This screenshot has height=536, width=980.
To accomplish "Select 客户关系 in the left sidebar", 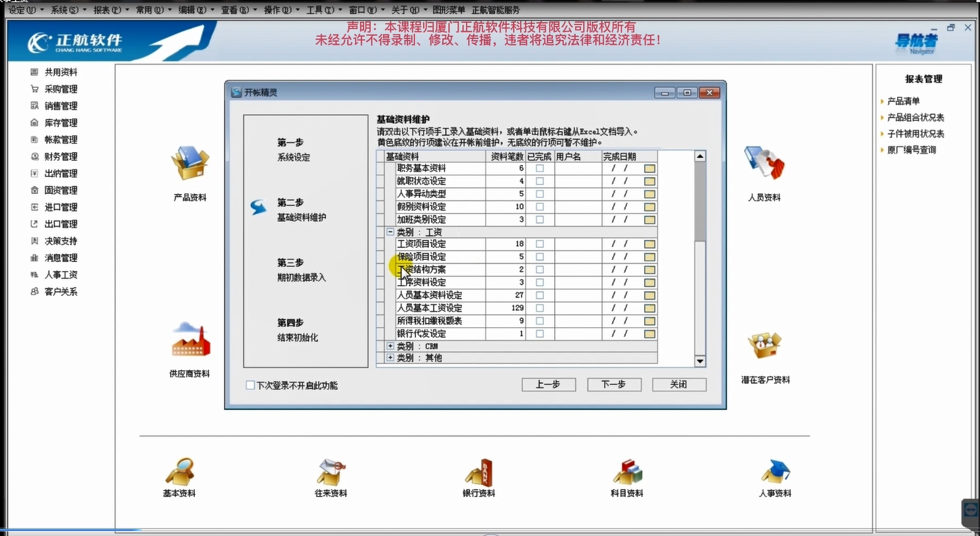I will point(61,292).
